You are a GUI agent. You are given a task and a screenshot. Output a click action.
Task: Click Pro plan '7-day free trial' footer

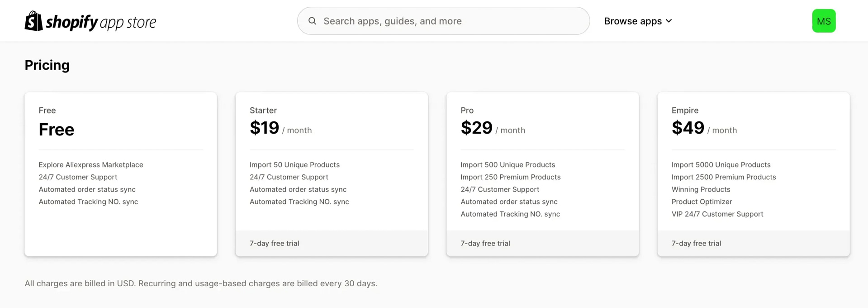(x=542, y=243)
